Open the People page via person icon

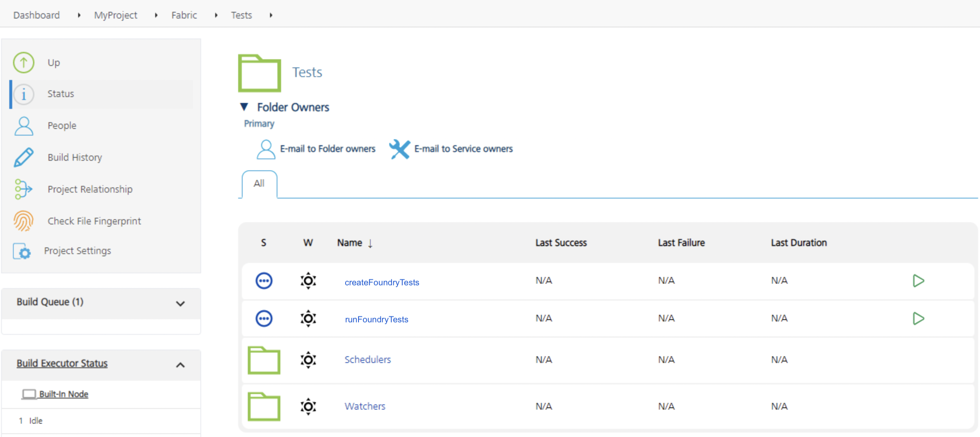tap(24, 126)
